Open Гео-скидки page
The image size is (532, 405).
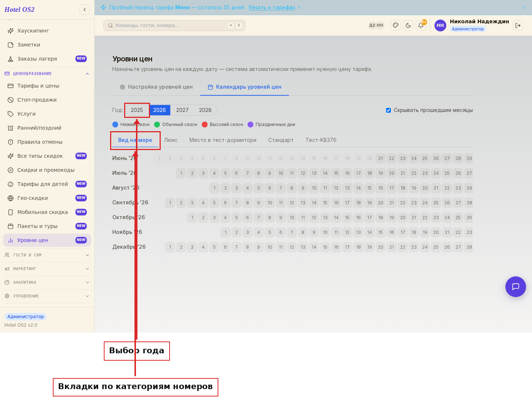47,198
